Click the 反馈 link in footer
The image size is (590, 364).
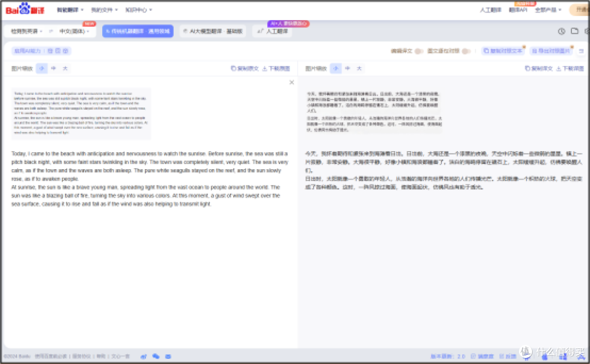[508, 356]
